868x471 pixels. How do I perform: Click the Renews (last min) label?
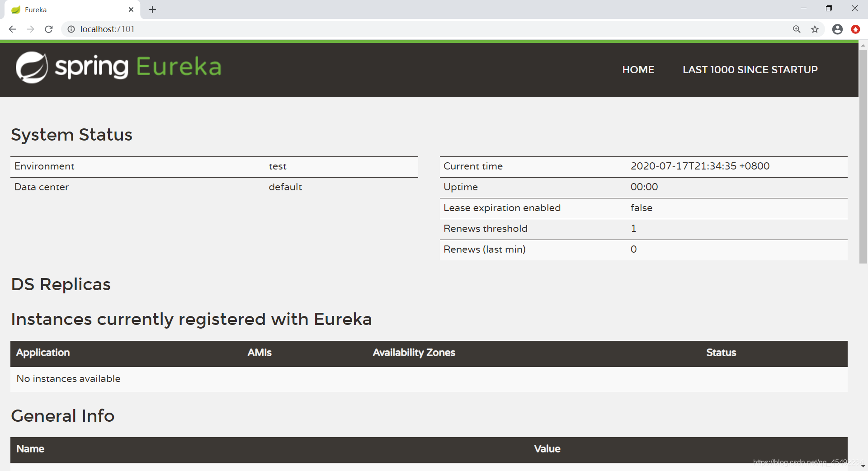[x=484, y=250]
